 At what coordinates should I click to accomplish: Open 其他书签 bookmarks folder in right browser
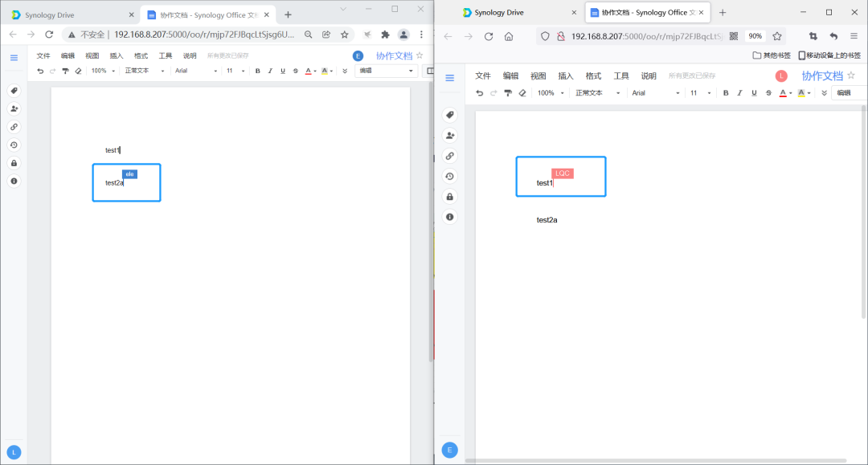pyautogui.click(x=772, y=55)
